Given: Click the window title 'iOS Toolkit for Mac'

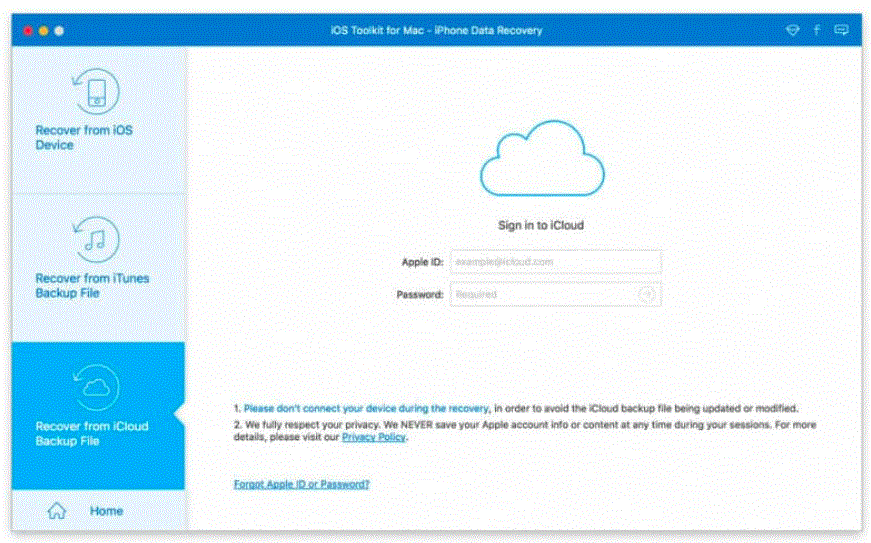Looking at the screenshot, I should tap(436, 31).
